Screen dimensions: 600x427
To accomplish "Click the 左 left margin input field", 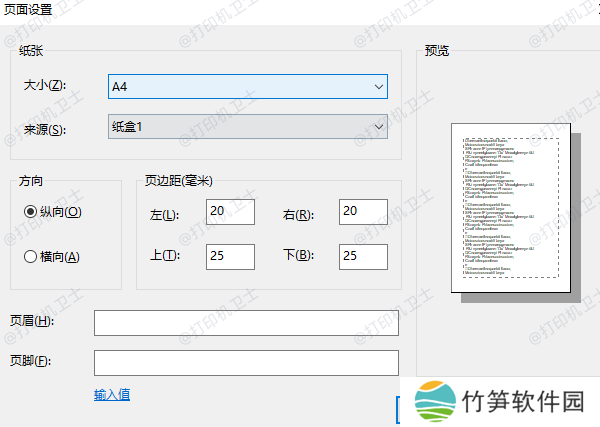I will click(x=230, y=212).
